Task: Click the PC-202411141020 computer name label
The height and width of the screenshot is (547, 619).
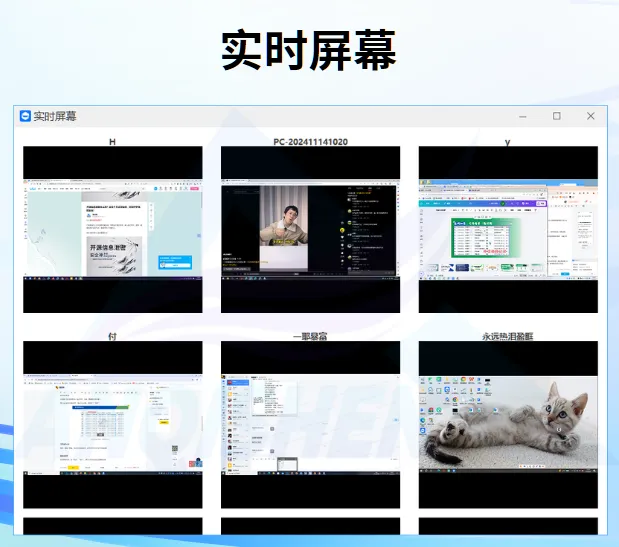Action: click(310, 142)
